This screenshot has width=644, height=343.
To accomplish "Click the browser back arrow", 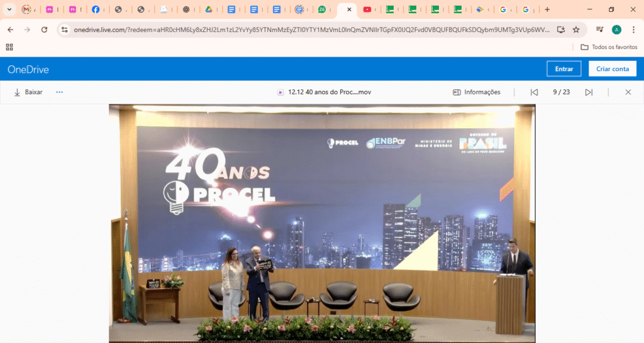I will [x=10, y=30].
